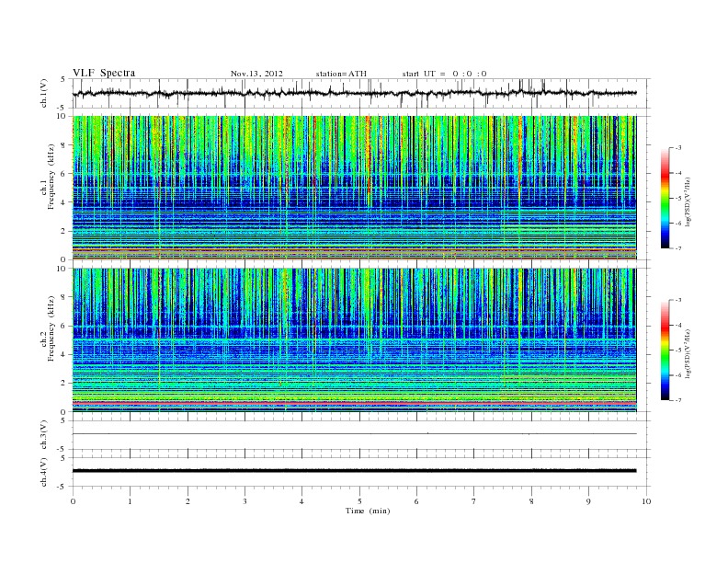Click the ch.2 spectrogram panel

click(x=355, y=340)
